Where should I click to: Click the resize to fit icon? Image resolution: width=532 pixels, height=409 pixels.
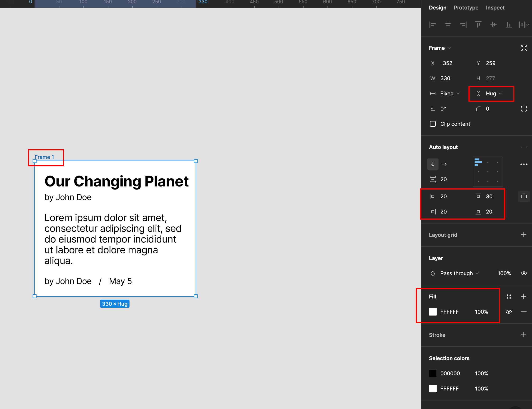coord(524,48)
